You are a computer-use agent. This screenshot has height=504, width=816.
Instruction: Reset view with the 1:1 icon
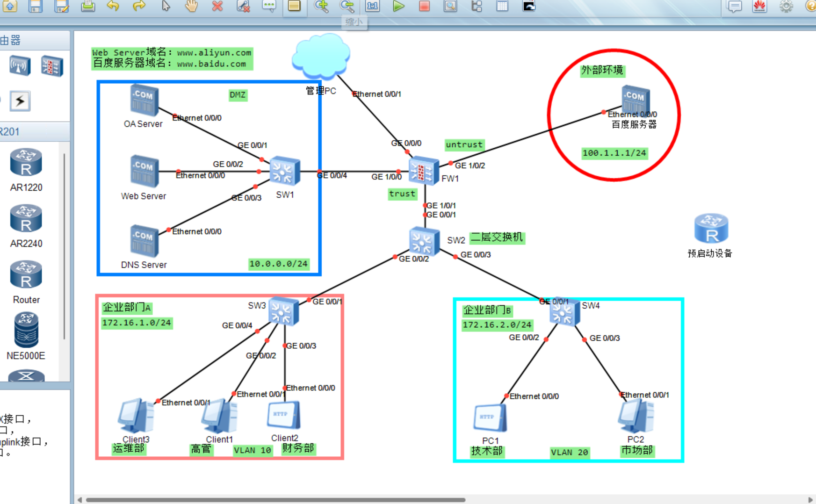click(x=373, y=6)
